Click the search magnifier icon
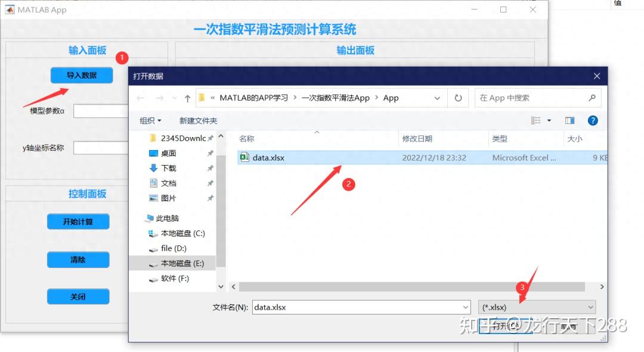Screen dimensions: 644x352 pos(592,98)
